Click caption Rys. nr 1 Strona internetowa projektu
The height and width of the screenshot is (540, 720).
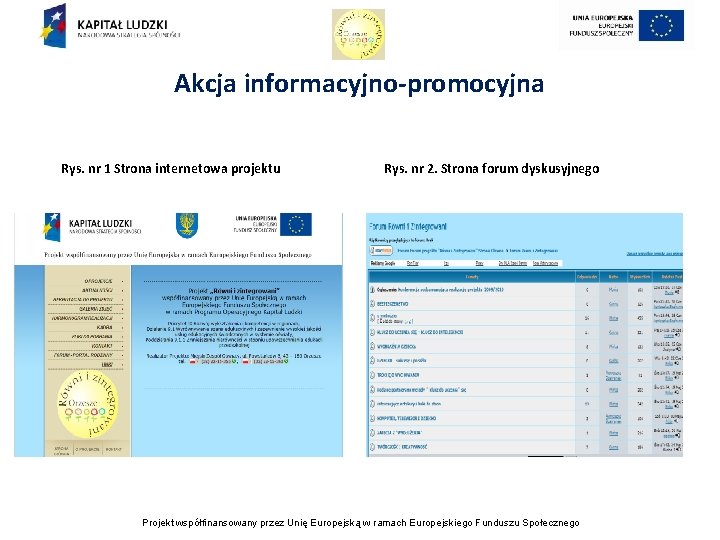(x=171, y=169)
